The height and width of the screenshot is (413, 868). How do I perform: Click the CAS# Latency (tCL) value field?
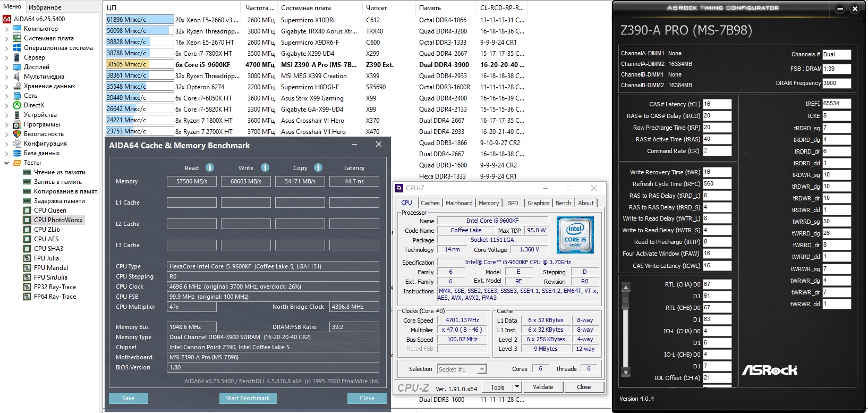point(717,104)
